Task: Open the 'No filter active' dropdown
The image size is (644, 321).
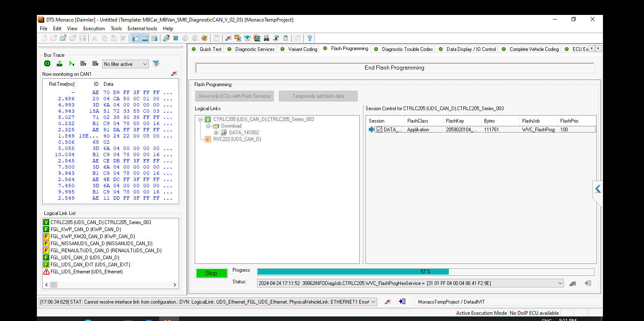Action: pyautogui.click(x=125, y=64)
